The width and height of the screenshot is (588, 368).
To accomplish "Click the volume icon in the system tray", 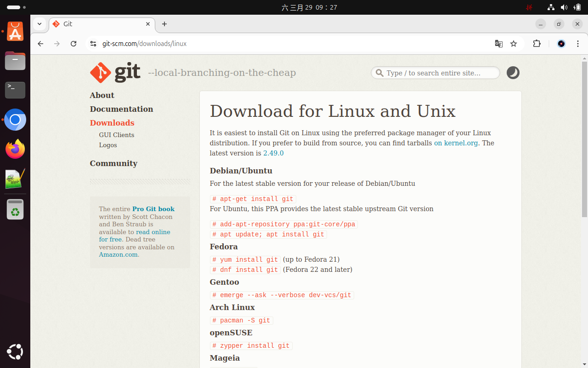I will tap(564, 7).
